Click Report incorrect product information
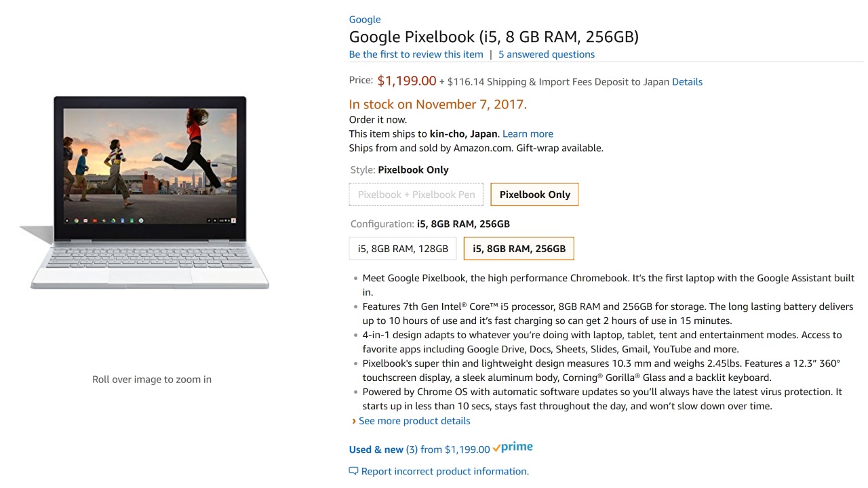Screen dimensions: 868x488 (x=445, y=471)
